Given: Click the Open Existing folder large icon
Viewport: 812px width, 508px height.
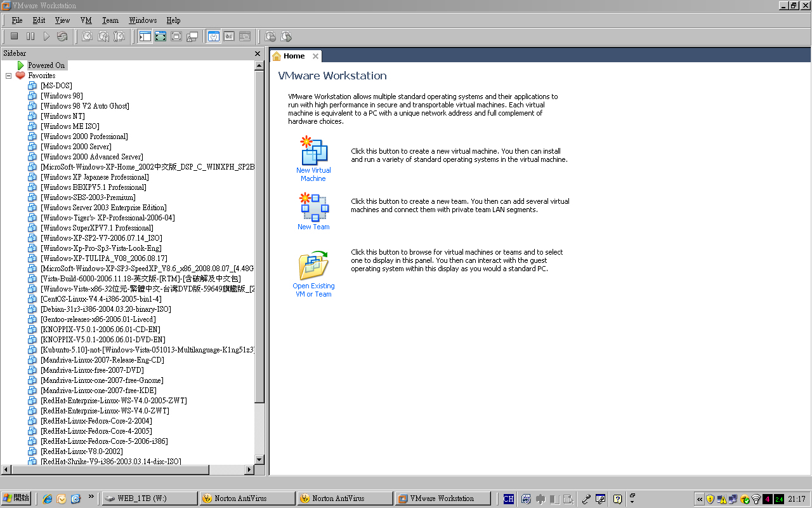Looking at the screenshot, I should [313, 265].
